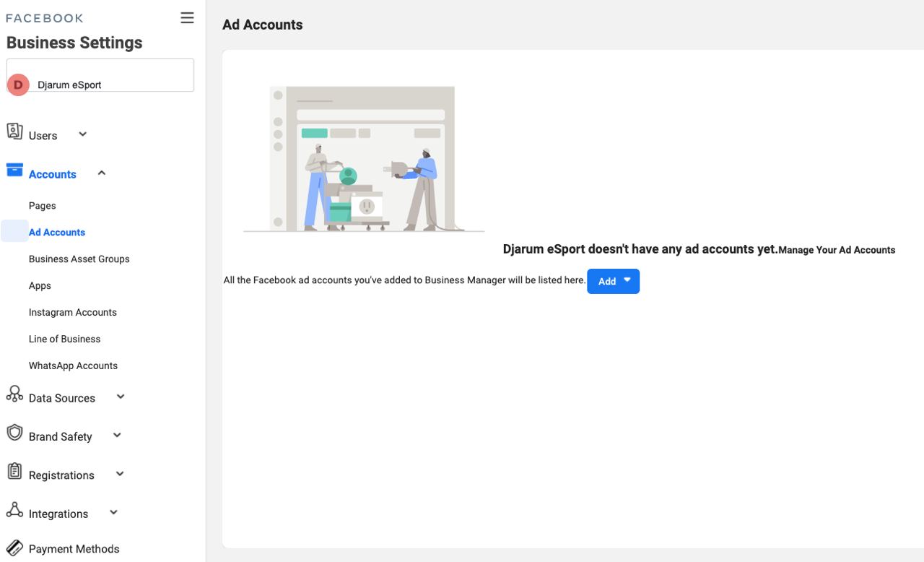Viewport: 924px width, 562px height.
Task: Click the Users person badge icon
Action: pyautogui.click(x=14, y=131)
